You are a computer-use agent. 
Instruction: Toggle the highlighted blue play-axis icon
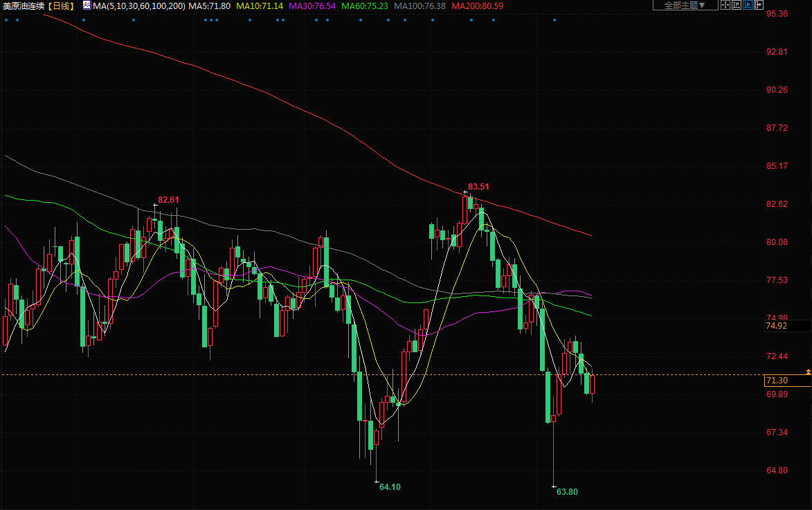[748, 5]
